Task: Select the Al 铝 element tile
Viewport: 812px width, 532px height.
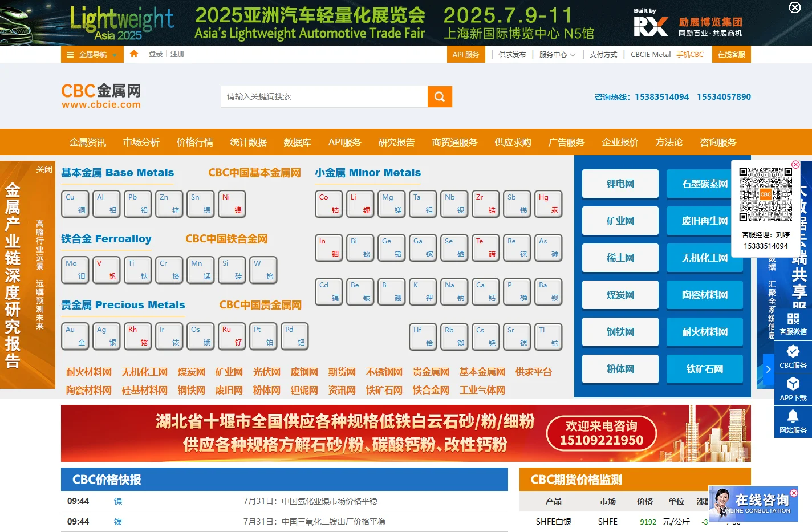Action: click(x=107, y=204)
